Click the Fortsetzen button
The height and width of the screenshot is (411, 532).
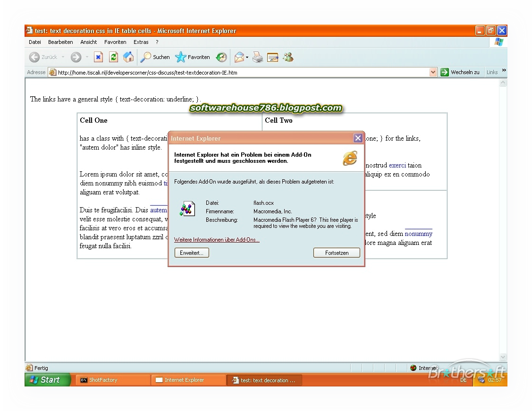coord(337,253)
